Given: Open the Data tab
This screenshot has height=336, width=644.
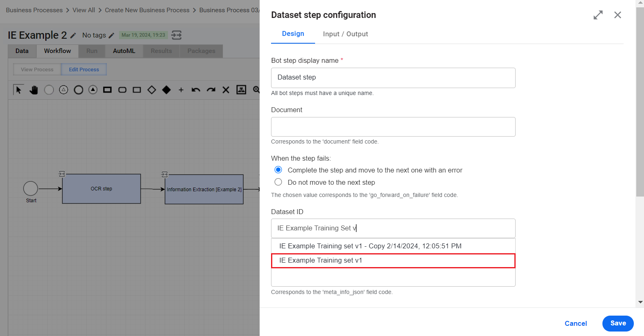Looking at the screenshot, I should click(x=22, y=51).
